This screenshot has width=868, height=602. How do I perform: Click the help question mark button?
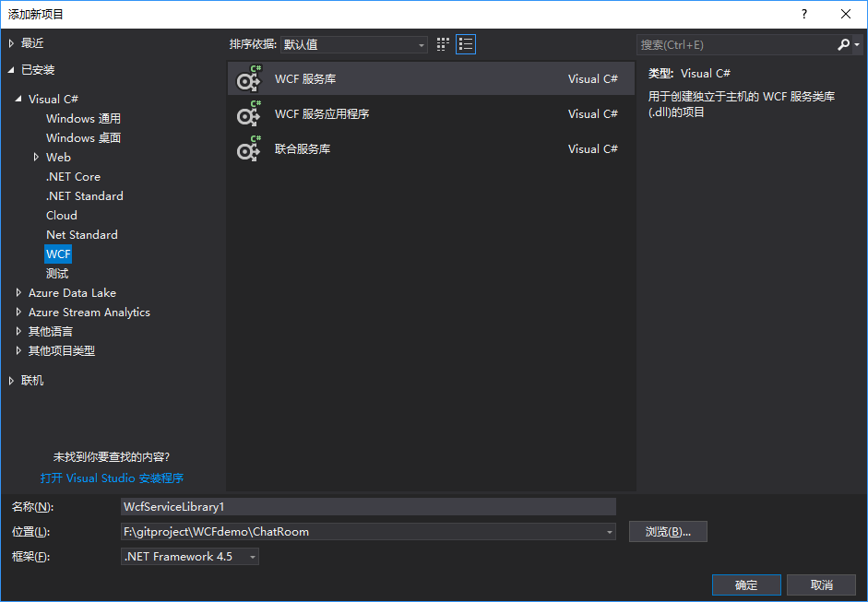[804, 14]
